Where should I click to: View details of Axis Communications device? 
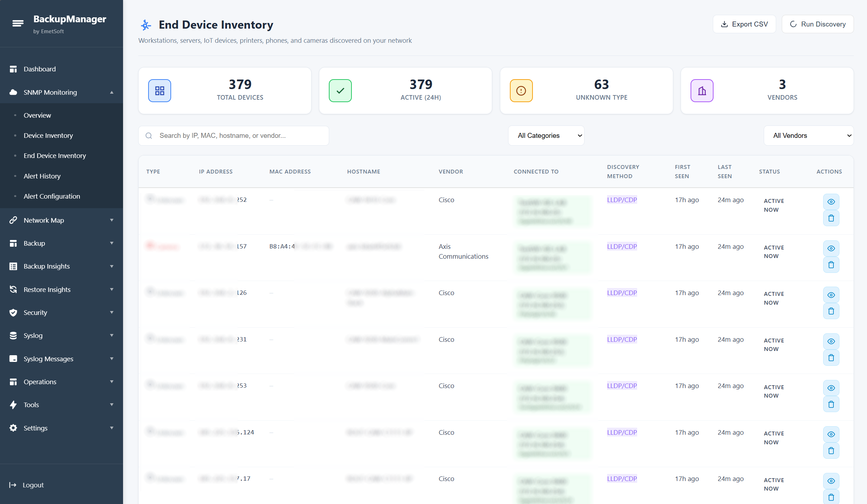[x=831, y=248]
